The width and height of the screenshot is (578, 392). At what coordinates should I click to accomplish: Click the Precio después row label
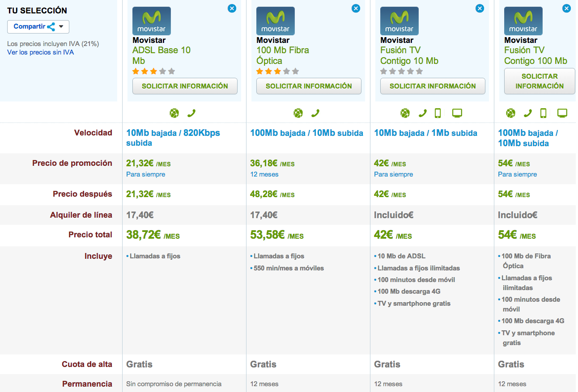tap(82, 194)
